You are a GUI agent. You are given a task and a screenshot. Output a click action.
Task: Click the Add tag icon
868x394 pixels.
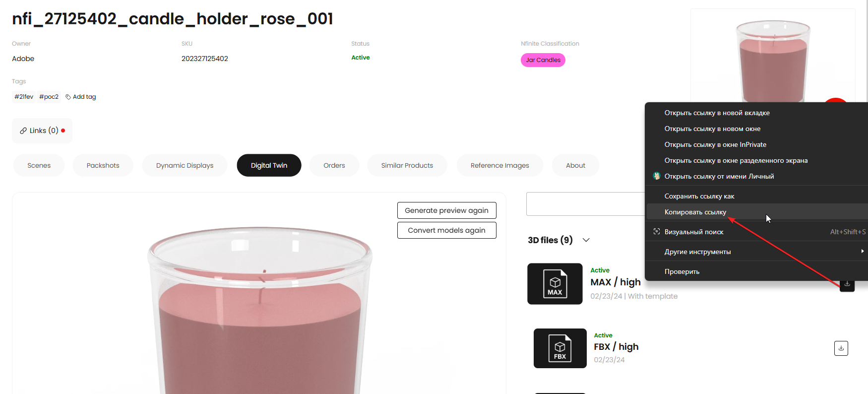tap(68, 97)
